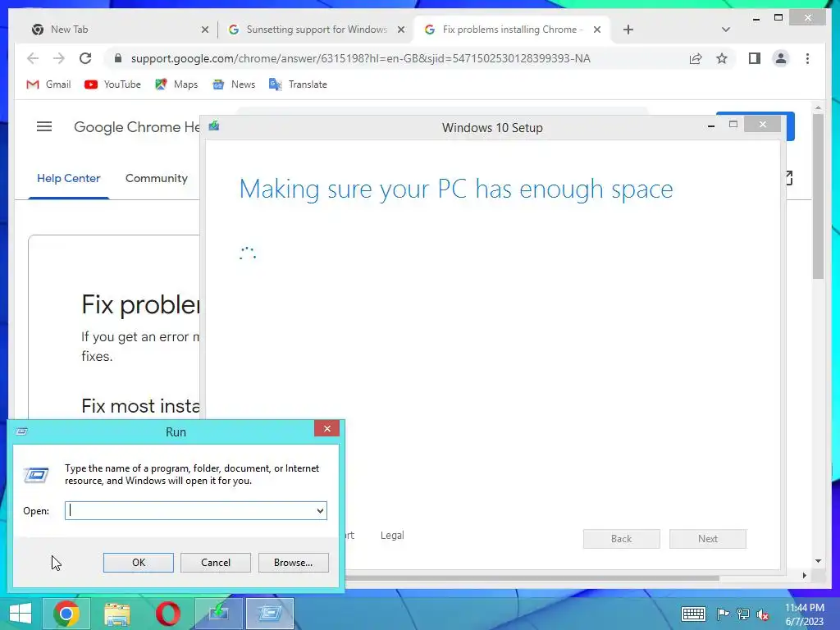The width and height of the screenshot is (840, 630).
Task: Bookmark this page with the star
Action: (722, 58)
